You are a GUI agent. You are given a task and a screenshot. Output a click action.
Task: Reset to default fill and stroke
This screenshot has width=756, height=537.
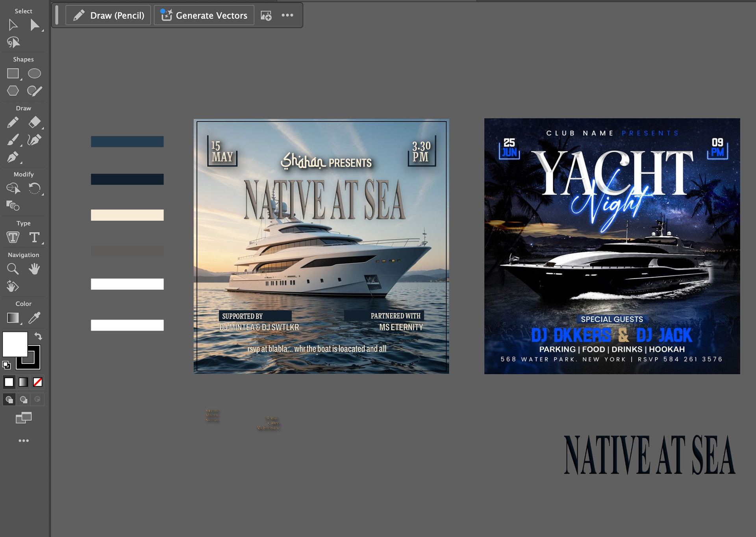pyautogui.click(x=6, y=365)
